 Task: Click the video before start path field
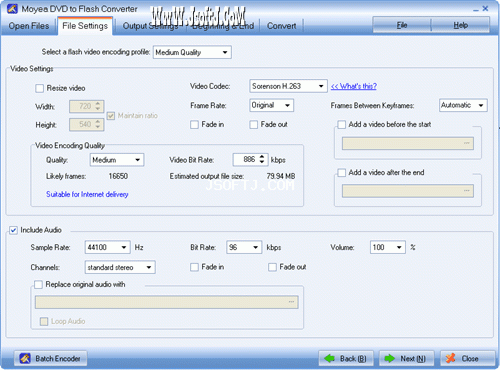pyautogui.click(x=408, y=143)
